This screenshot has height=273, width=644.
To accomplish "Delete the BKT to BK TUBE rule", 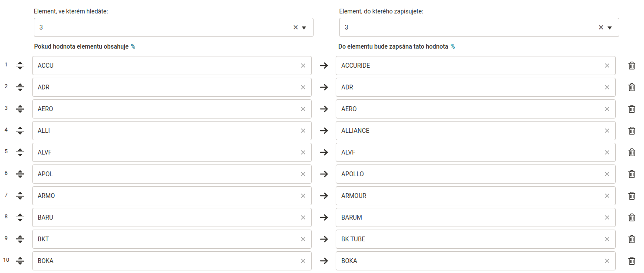I will click(x=632, y=239).
